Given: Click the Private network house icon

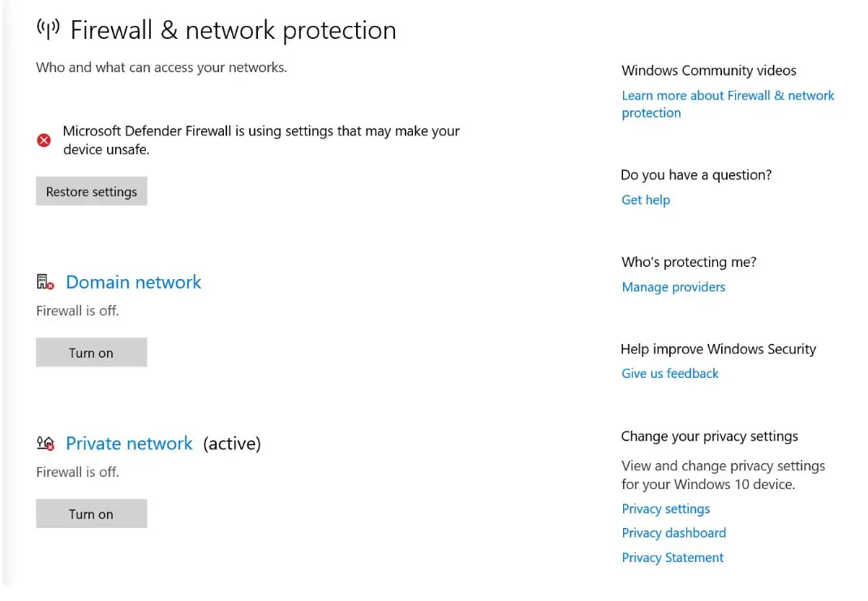Looking at the screenshot, I should click(45, 444).
